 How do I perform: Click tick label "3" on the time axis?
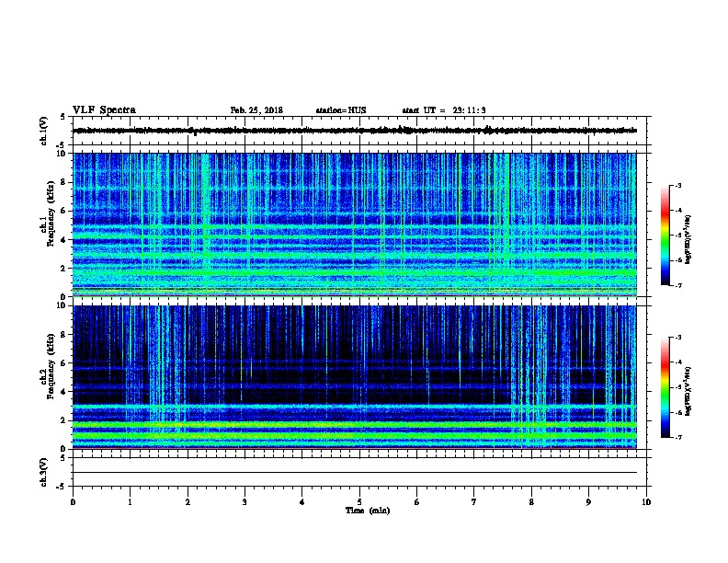point(245,502)
